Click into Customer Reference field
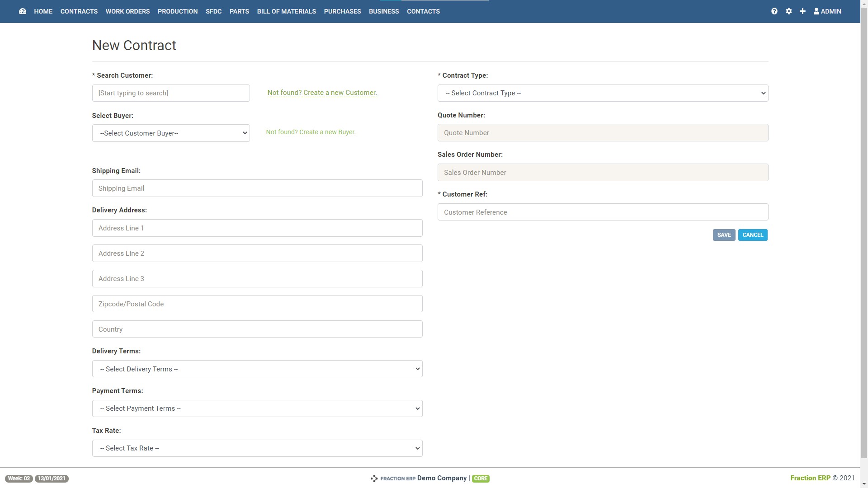868x488 pixels. point(602,212)
